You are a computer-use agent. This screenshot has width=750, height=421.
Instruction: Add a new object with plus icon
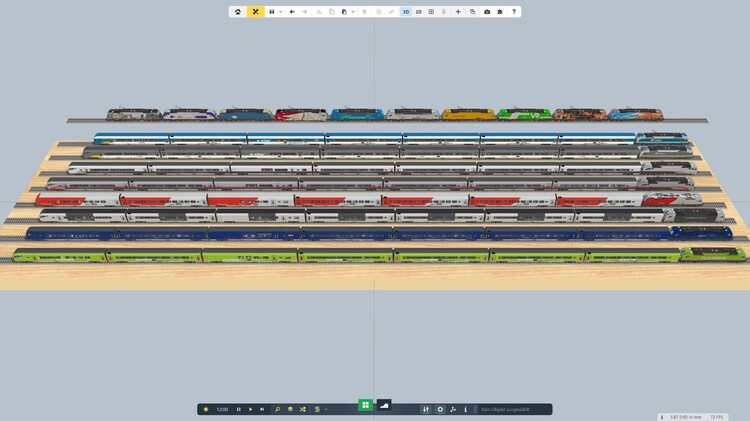click(458, 11)
